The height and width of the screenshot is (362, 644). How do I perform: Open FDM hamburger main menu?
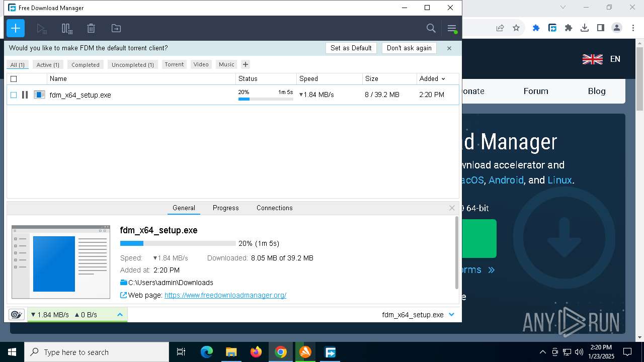click(x=452, y=29)
